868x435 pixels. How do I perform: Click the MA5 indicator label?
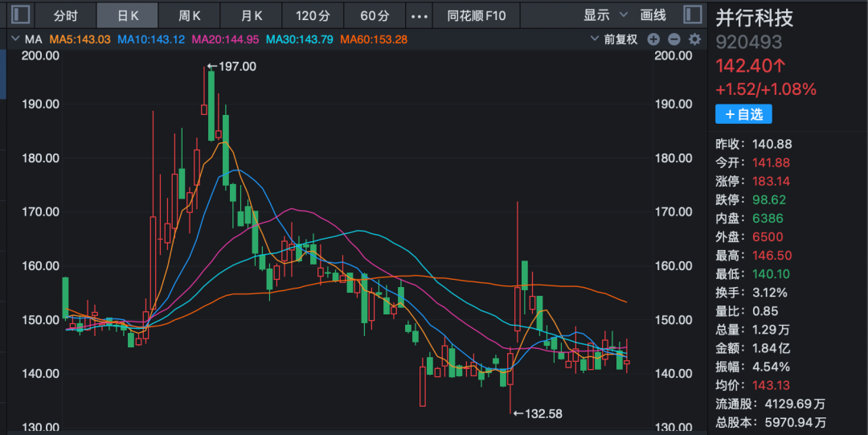(x=81, y=39)
